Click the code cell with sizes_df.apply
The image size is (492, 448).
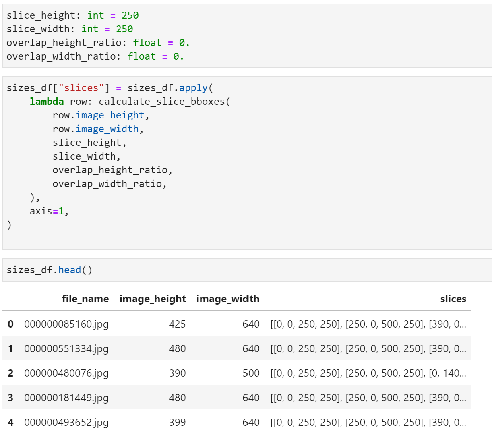247,163
